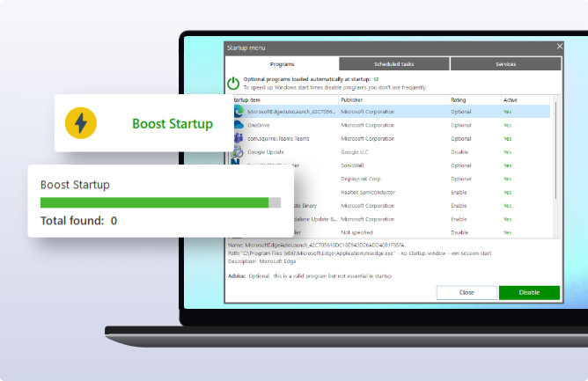Open the Services tab
The image size is (588, 381).
point(505,64)
